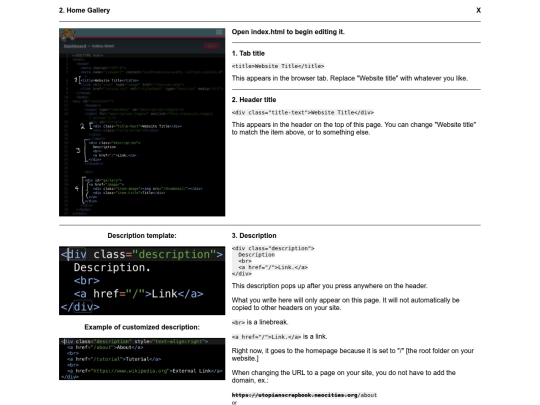
Task: Close the Home Gallery tutorial with the X
Action: 478,10
